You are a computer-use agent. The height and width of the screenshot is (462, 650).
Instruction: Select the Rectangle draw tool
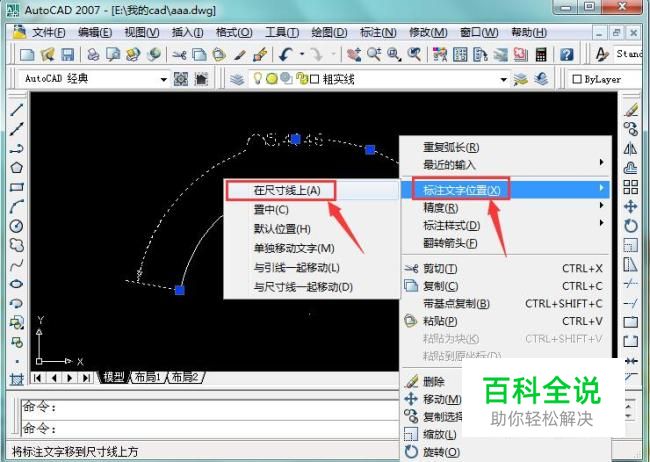(x=17, y=187)
